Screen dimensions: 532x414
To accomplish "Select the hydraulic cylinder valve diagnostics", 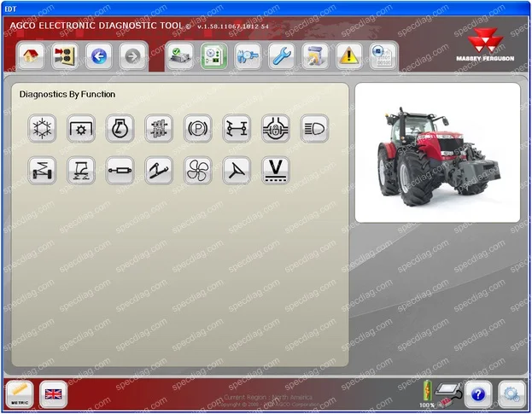I will point(120,170).
